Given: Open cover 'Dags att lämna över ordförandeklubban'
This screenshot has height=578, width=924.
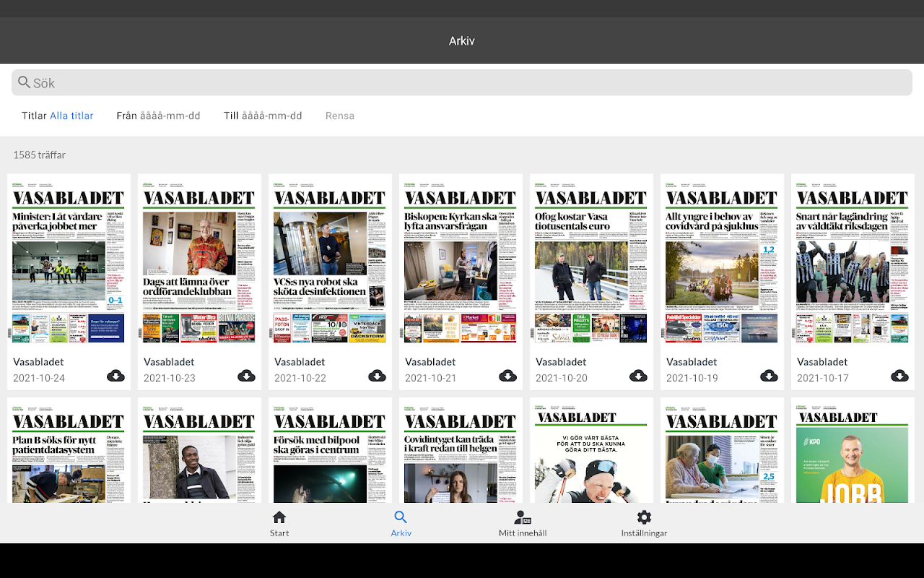Looking at the screenshot, I should 199,262.
